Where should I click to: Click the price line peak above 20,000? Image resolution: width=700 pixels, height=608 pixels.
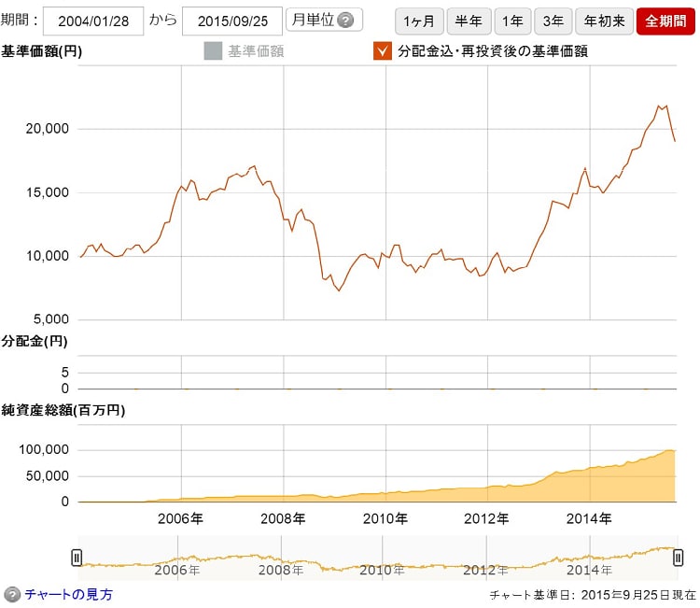pos(660,106)
